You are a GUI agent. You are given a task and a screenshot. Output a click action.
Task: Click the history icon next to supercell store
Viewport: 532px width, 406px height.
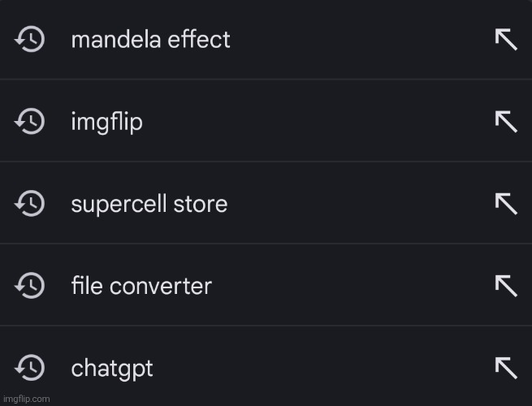point(30,203)
